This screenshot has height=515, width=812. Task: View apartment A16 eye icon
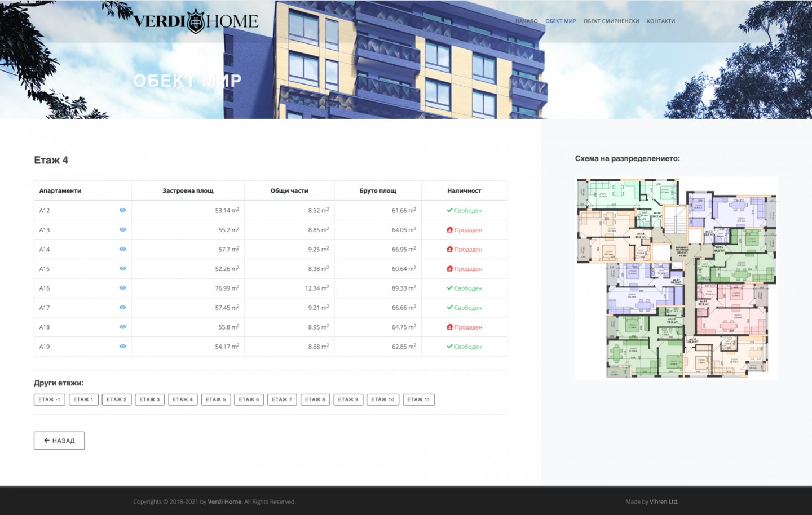[122, 288]
